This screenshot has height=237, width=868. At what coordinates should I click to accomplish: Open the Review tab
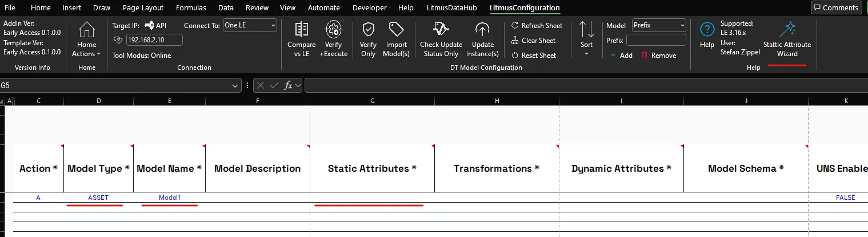click(257, 7)
